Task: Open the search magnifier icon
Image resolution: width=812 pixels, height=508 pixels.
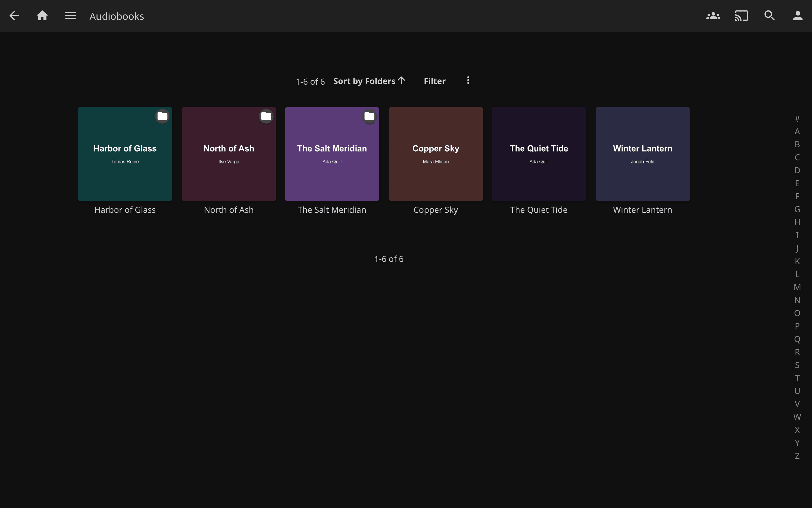Action: (769, 16)
